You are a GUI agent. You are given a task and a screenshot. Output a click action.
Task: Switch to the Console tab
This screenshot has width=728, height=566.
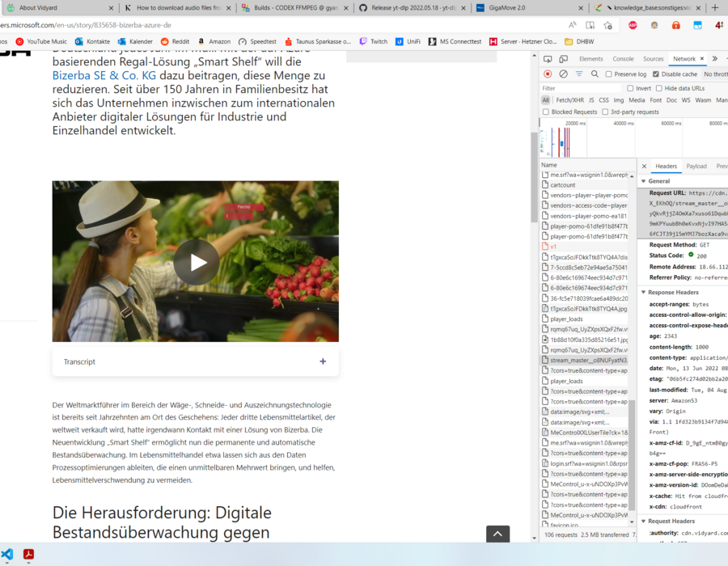pyautogui.click(x=623, y=59)
